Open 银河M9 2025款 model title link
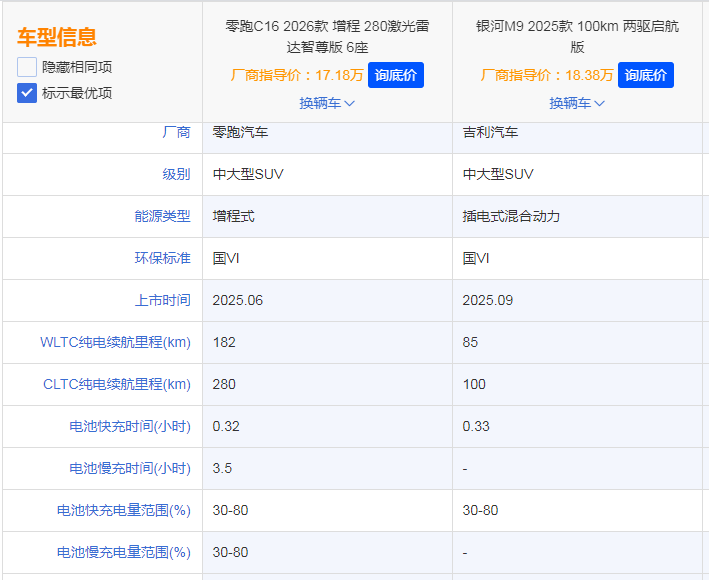The width and height of the screenshot is (709, 580). (x=577, y=36)
